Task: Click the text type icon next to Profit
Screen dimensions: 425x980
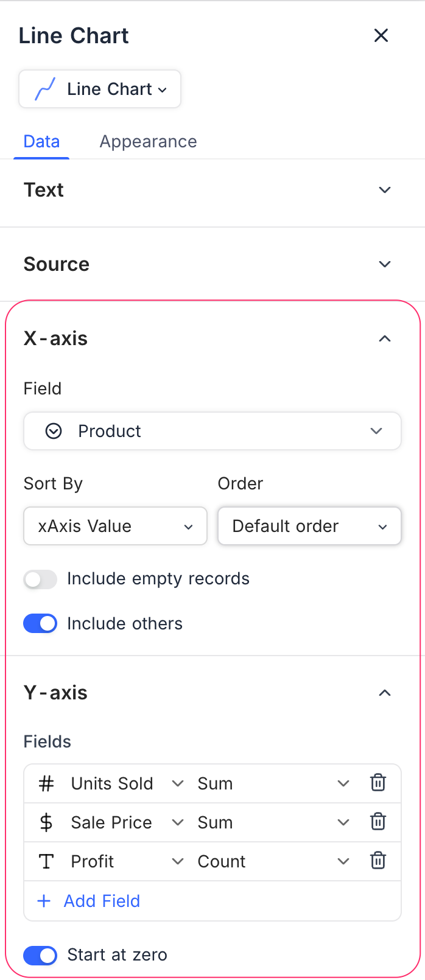Action: coord(46,861)
